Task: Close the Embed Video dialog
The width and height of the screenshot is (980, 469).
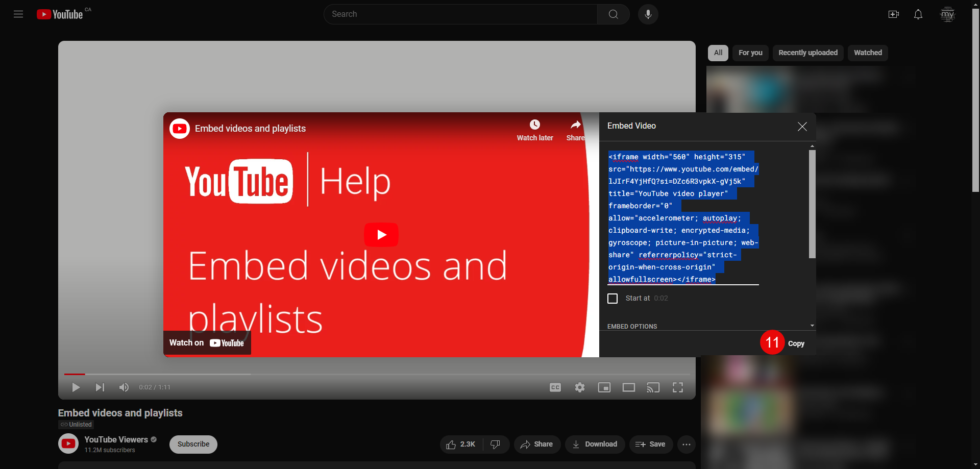Action: pos(802,127)
